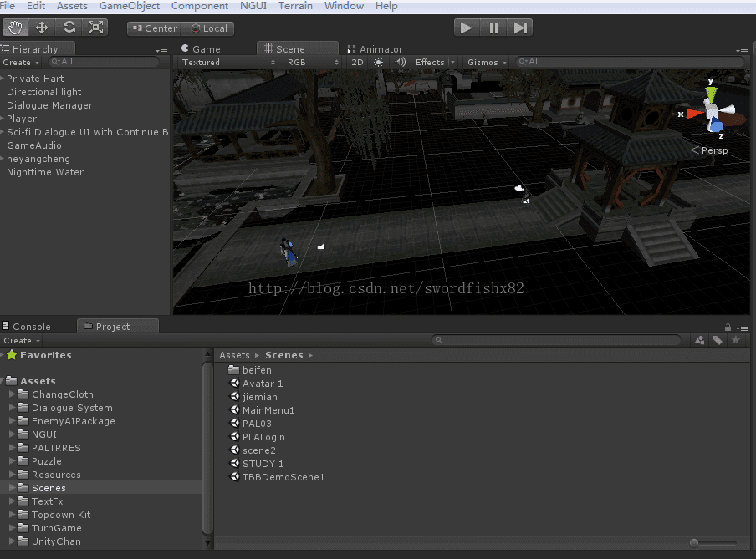Screen dimensions: 756x559
Task: Lock the Project panel
Action: tap(728, 328)
